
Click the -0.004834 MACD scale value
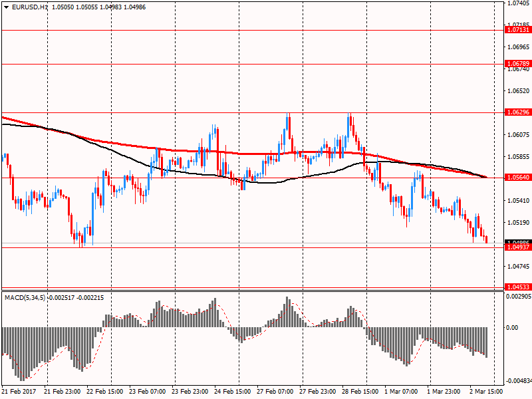point(519,381)
